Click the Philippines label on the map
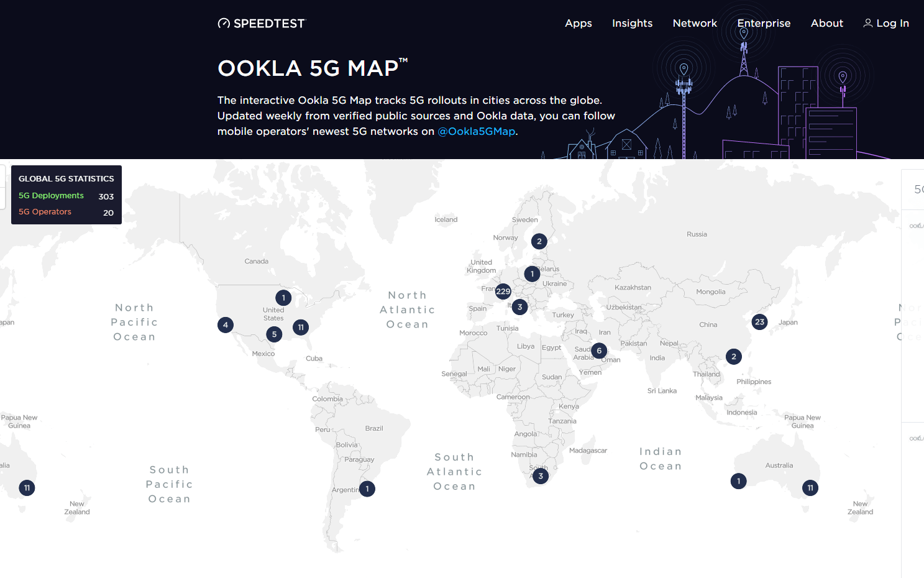 (754, 382)
